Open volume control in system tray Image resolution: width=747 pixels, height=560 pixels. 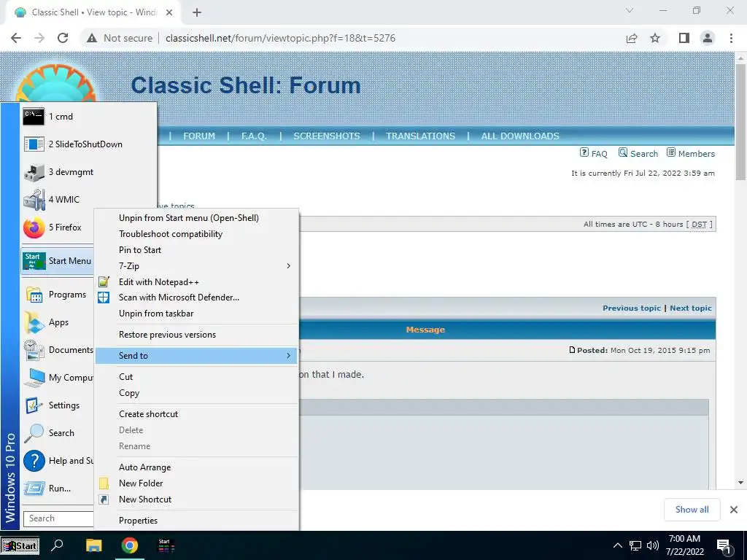(653, 545)
